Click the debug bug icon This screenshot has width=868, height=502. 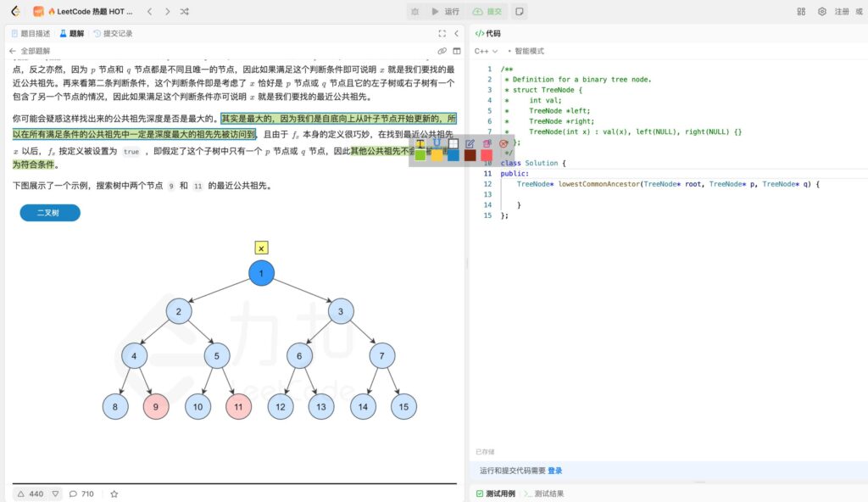point(415,11)
